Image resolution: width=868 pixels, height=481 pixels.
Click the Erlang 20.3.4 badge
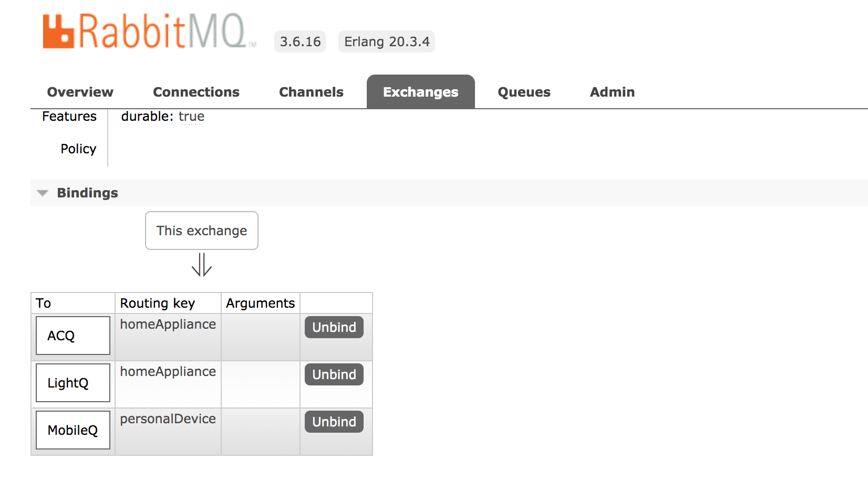[386, 41]
